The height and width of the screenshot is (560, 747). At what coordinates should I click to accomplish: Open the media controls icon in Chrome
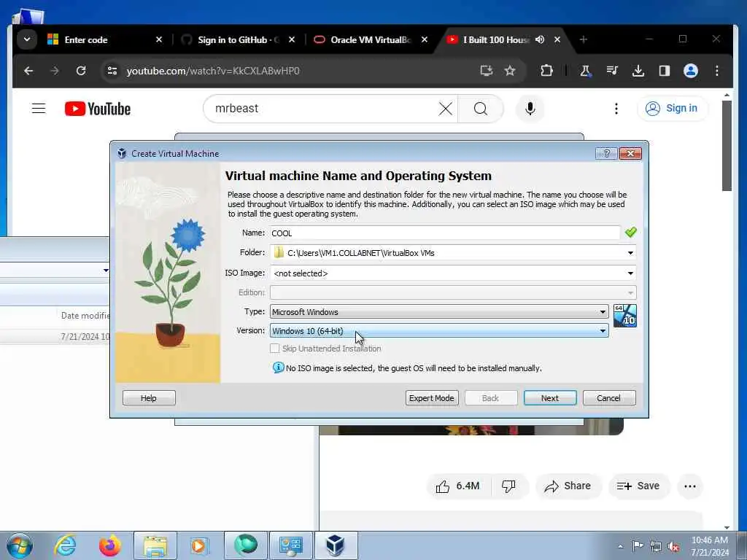pyautogui.click(x=612, y=71)
